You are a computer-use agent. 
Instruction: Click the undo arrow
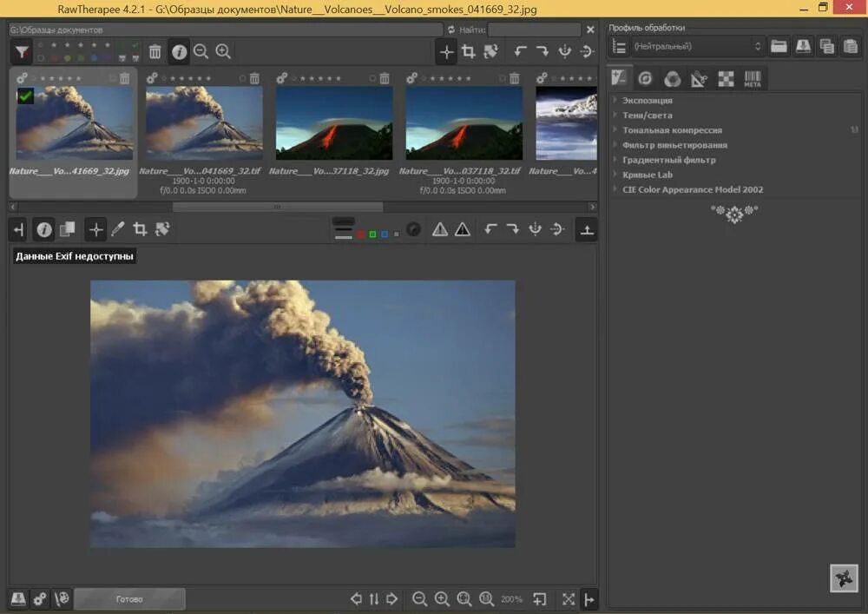(491, 228)
